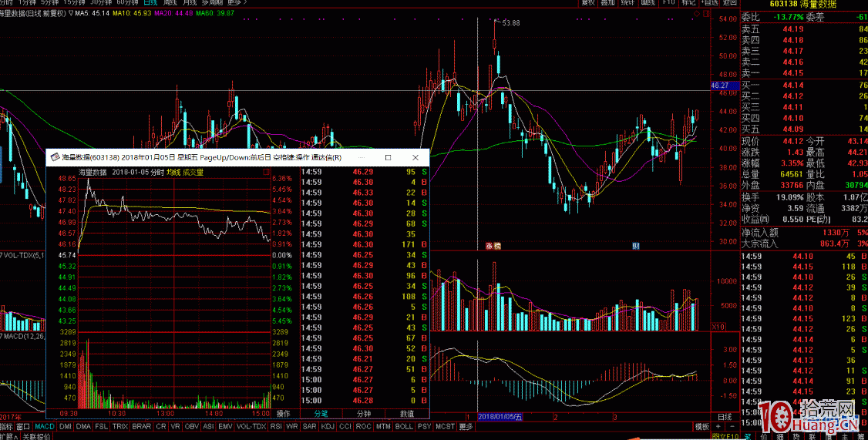The height and width of the screenshot is (440, 868).
Task: Click the small corner icon in intraday chart
Action: (x=267, y=172)
